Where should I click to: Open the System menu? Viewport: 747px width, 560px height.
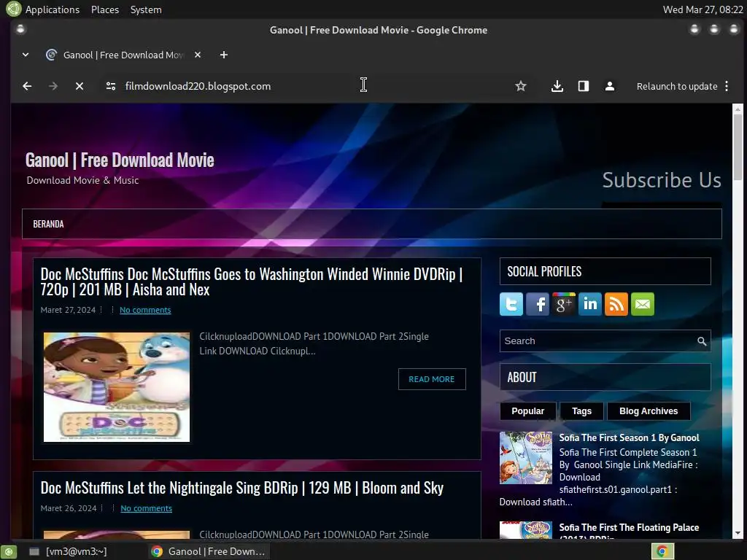click(146, 9)
